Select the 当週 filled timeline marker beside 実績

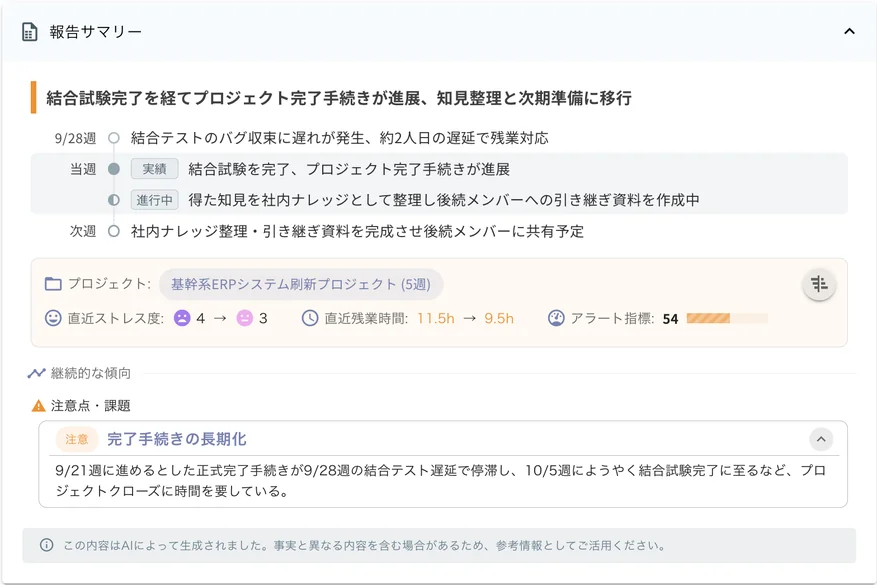114,169
